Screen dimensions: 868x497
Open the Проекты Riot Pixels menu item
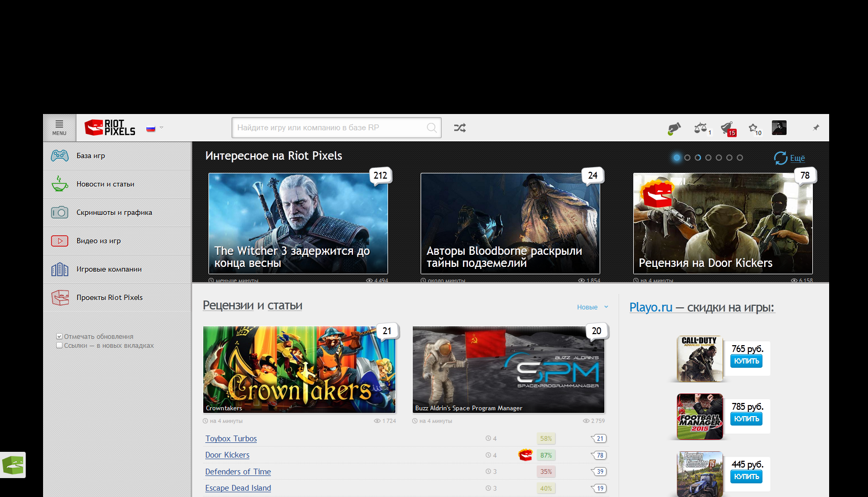tap(118, 297)
